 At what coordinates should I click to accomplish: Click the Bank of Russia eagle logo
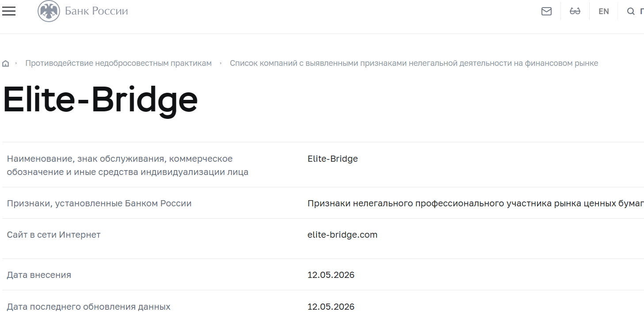click(49, 11)
